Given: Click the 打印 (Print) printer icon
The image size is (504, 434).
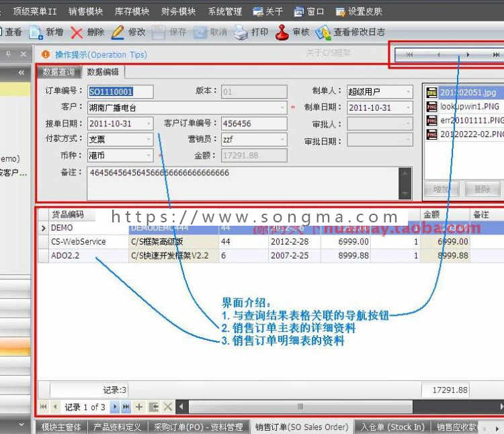Looking at the screenshot, I should click(x=241, y=32).
